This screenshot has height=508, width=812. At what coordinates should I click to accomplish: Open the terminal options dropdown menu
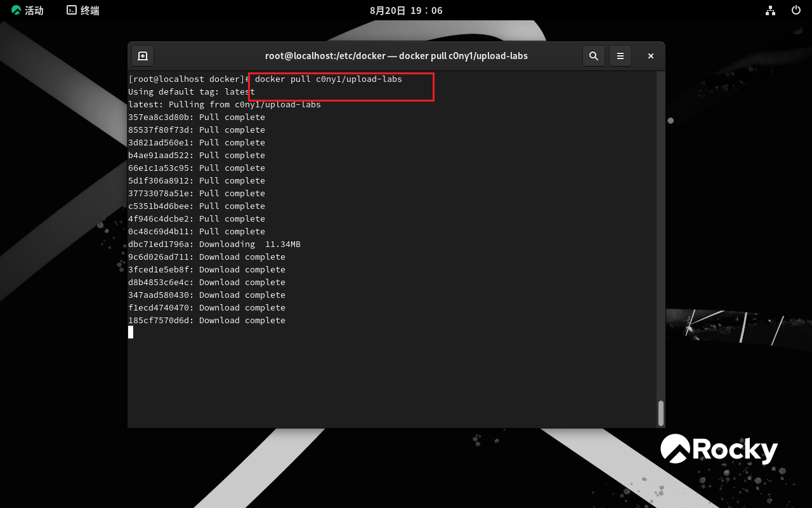[x=620, y=56]
